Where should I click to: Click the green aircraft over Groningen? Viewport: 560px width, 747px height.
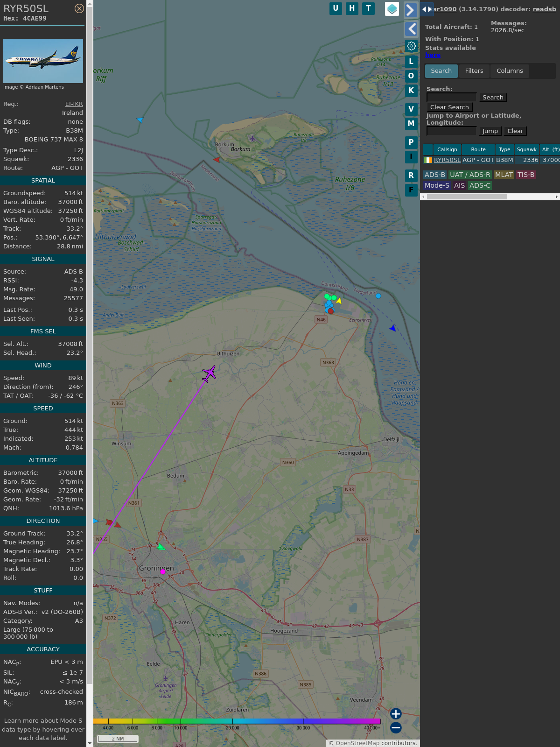161,547
